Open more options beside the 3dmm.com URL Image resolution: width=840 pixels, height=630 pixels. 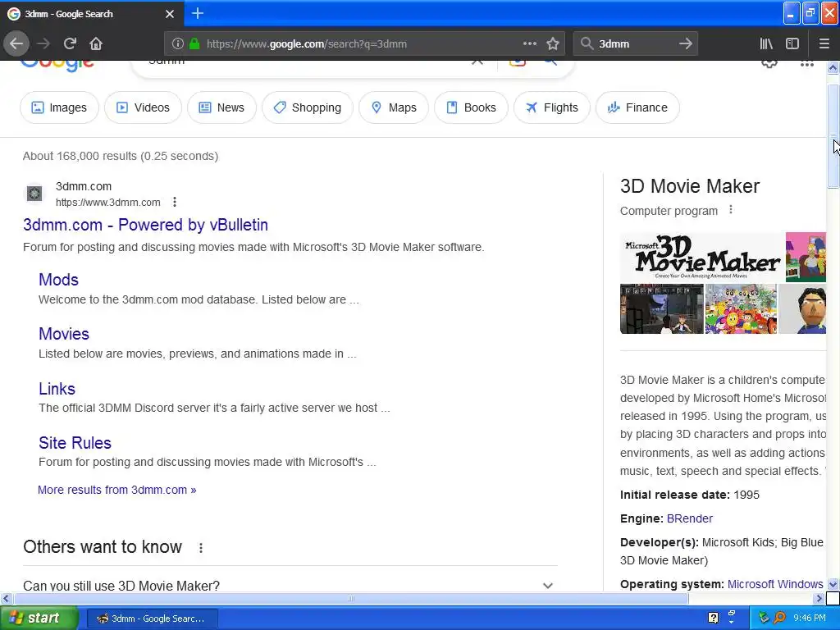click(x=175, y=202)
